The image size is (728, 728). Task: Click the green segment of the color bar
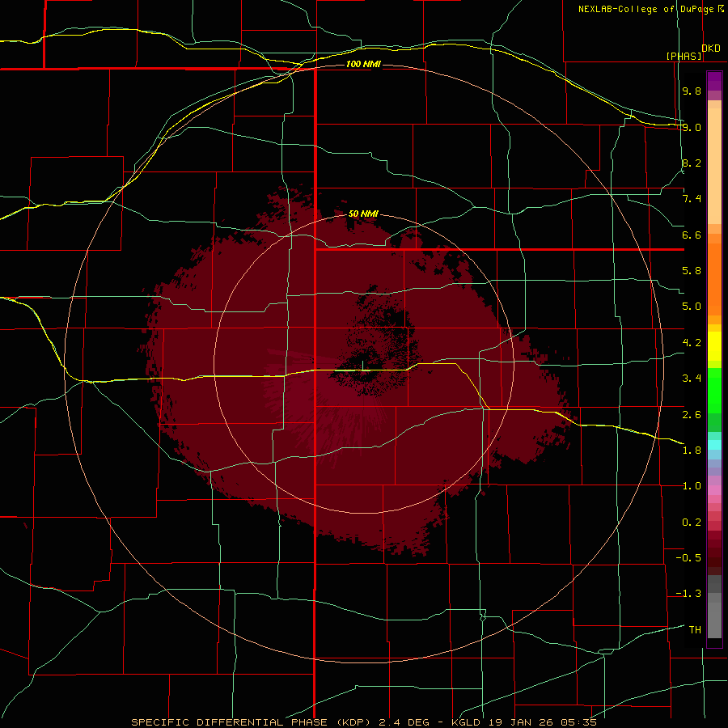click(714, 400)
